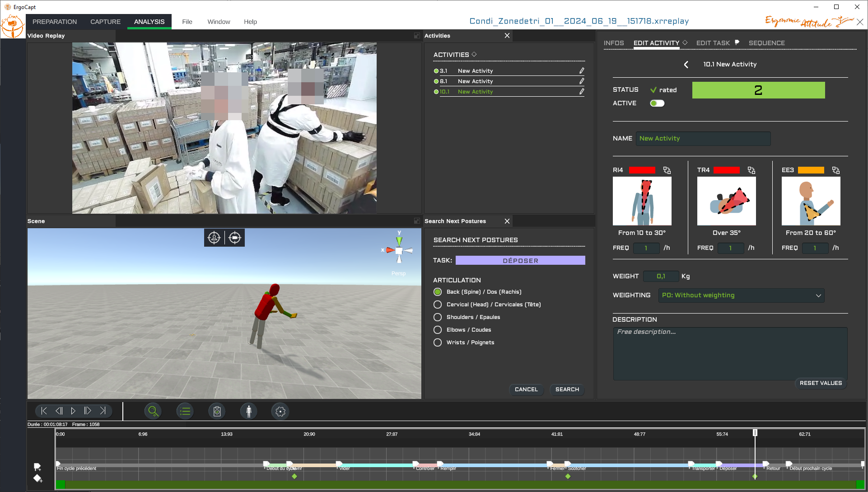Click the add activity diamond icon on the timeline
Screen dimensions: 868x492
pos(37,478)
